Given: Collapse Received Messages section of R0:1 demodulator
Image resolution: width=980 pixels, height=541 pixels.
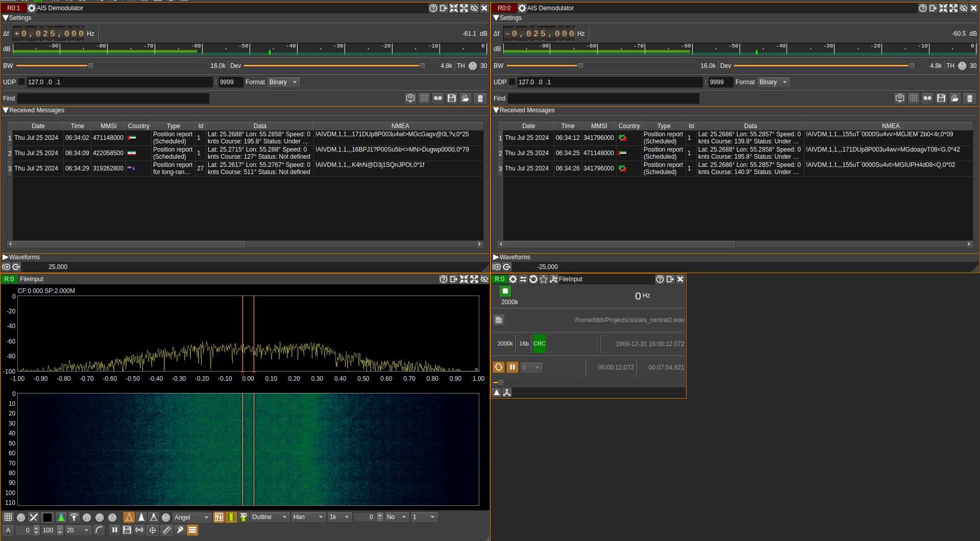Looking at the screenshot, I should pos(6,110).
